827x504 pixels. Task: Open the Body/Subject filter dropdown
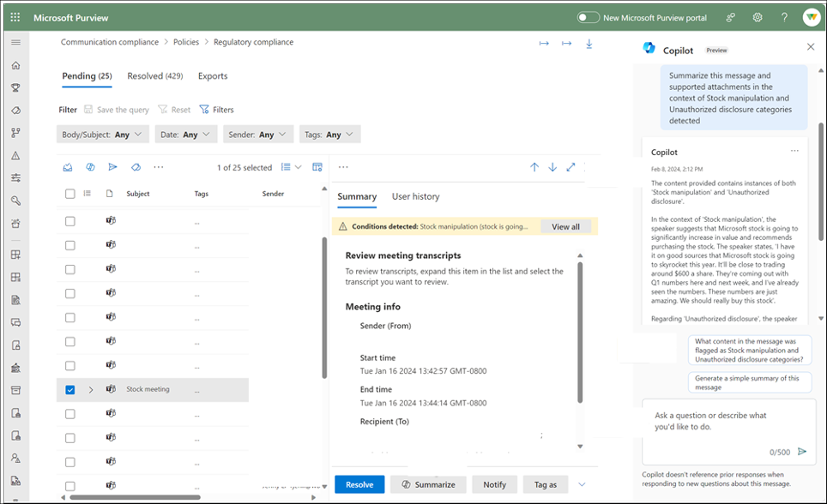click(103, 135)
